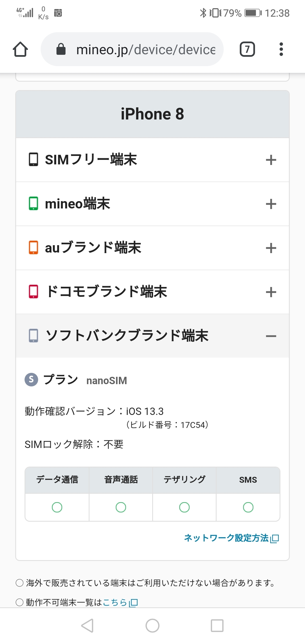Tap the browser home icon
This screenshot has width=305, height=644.
[x=20, y=49]
